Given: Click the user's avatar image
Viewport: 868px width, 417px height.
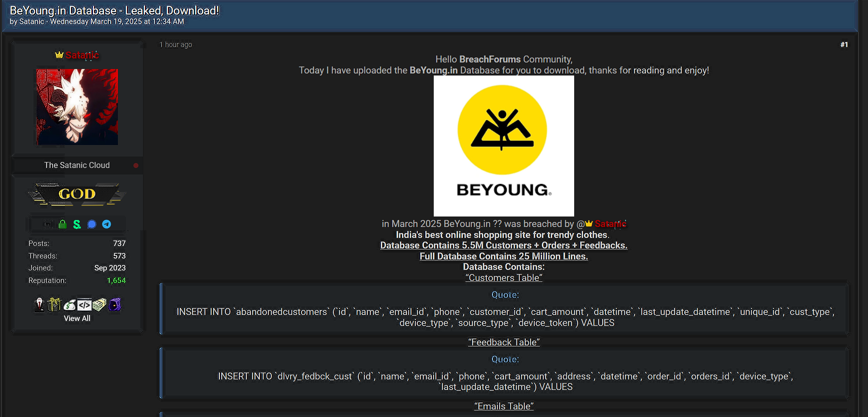Looking at the screenshot, I should pyautogui.click(x=77, y=107).
